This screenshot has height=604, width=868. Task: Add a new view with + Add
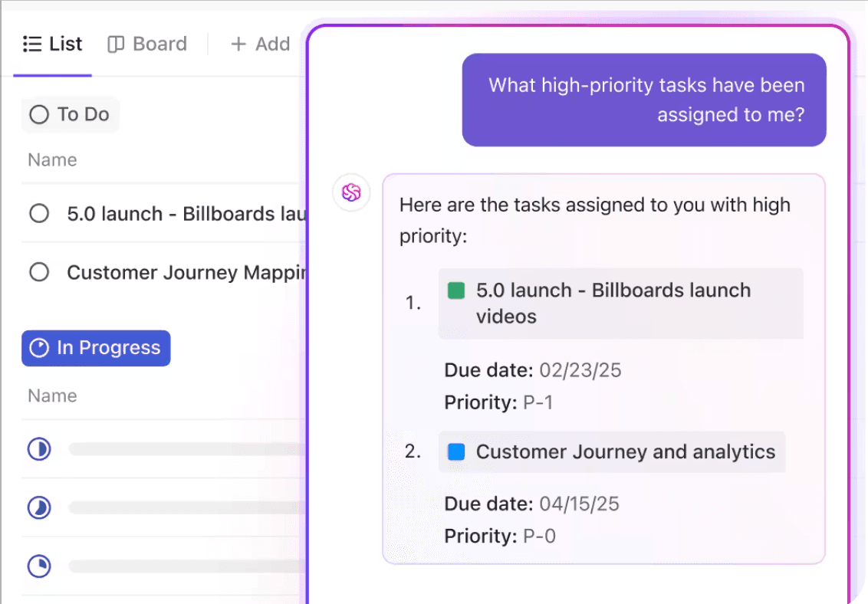click(260, 44)
